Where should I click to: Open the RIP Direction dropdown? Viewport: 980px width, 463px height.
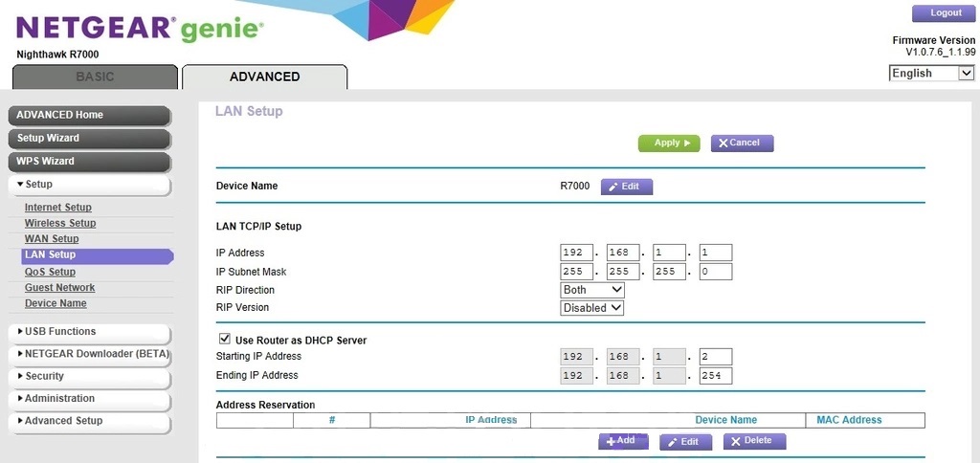591,290
